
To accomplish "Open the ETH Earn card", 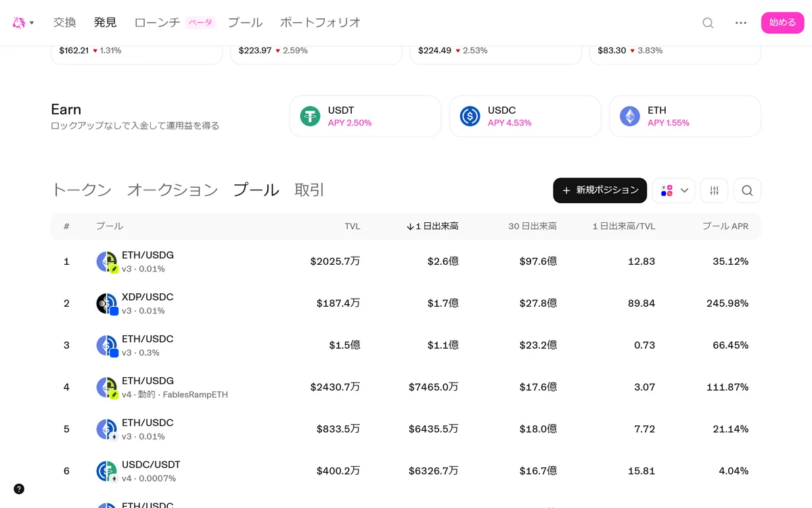I will point(685,117).
